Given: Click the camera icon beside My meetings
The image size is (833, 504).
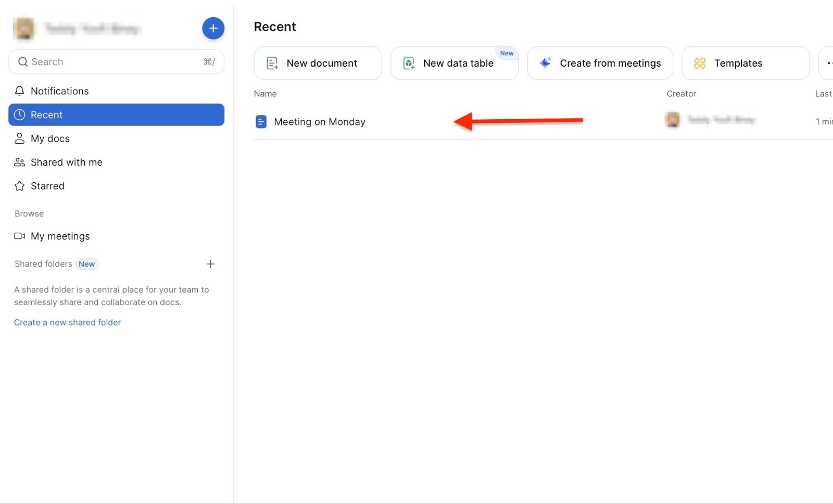Looking at the screenshot, I should pos(20,236).
